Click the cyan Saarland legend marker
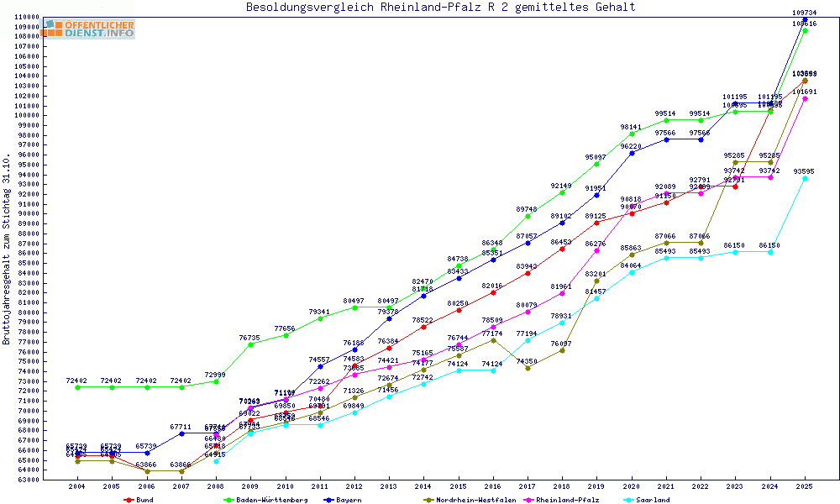The width and height of the screenshot is (840, 504). point(627,500)
